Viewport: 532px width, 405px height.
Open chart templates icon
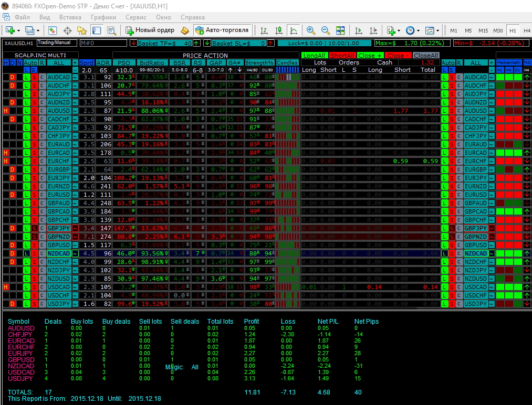click(430, 30)
